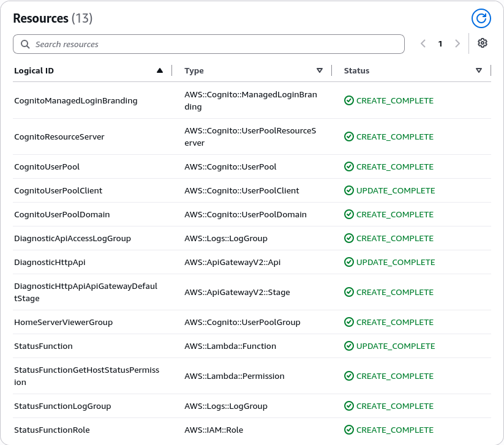Image resolution: width=504 pixels, height=445 pixels.
Task: Refresh the resources list
Action: click(481, 18)
